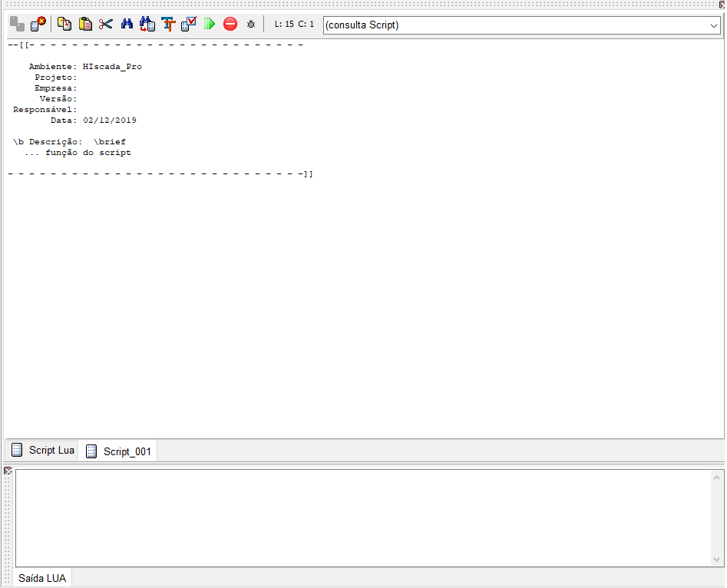The width and height of the screenshot is (727, 588).
Task: Click the 'Ambiente: HIscada_Pro' line
Action: (85, 67)
